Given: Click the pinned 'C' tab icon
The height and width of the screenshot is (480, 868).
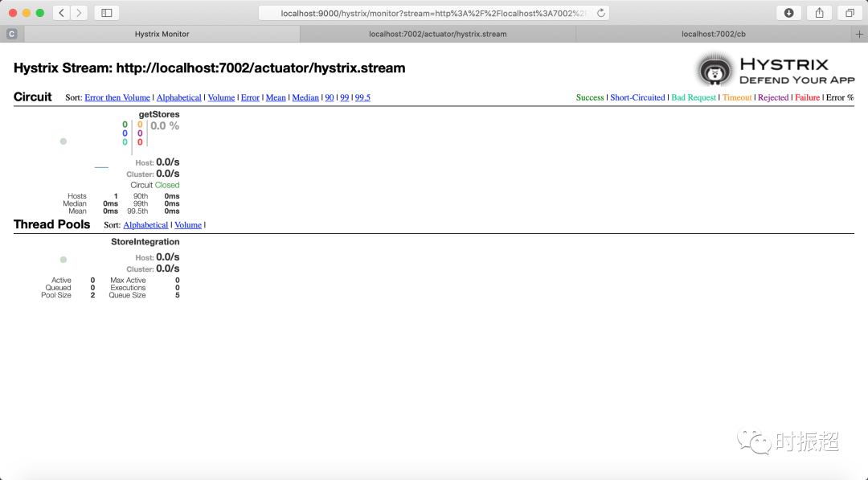Looking at the screenshot, I should tap(11, 34).
